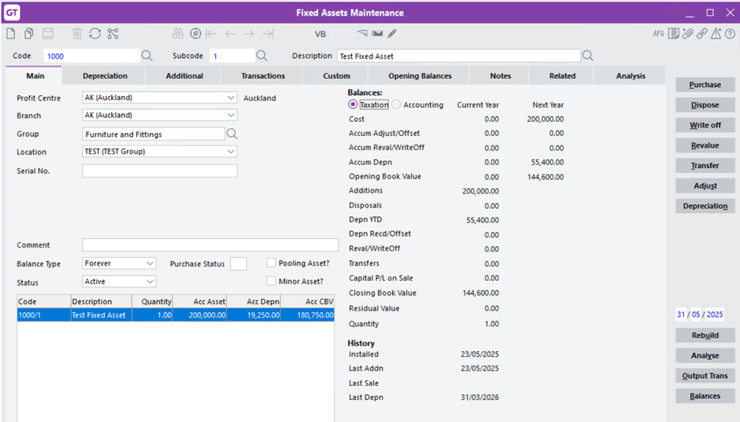Click the AFG toolbar icon

[x=658, y=34]
